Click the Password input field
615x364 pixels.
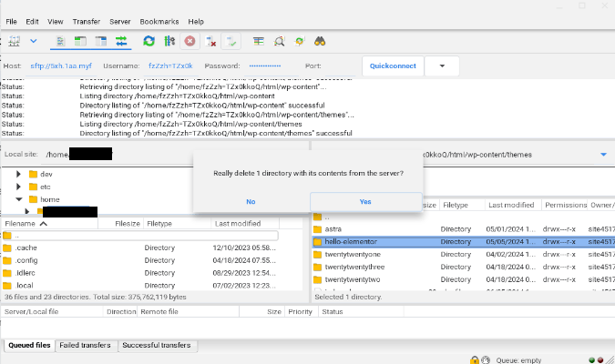coord(272,66)
